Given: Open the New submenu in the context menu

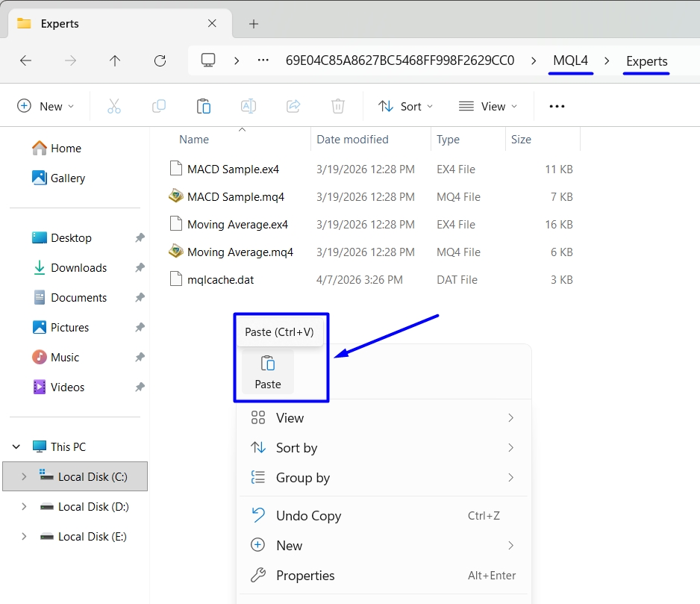Looking at the screenshot, I should coord(384,546).
